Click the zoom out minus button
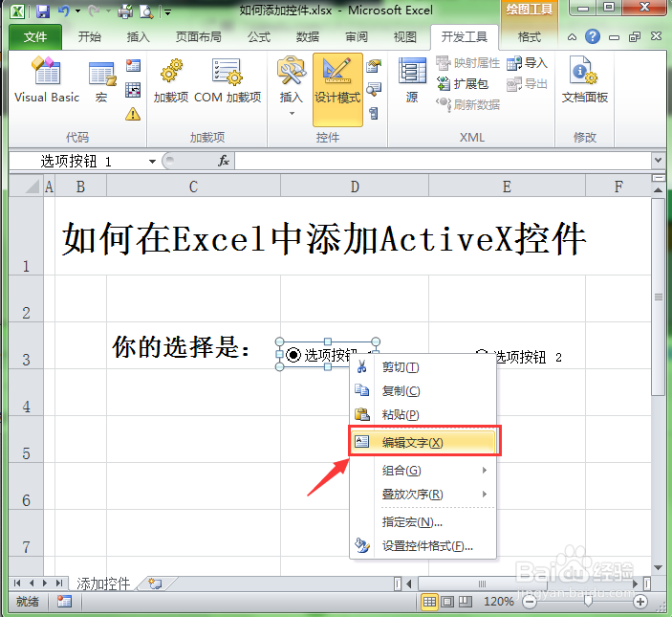672x617 pixels. coord(530,602)
